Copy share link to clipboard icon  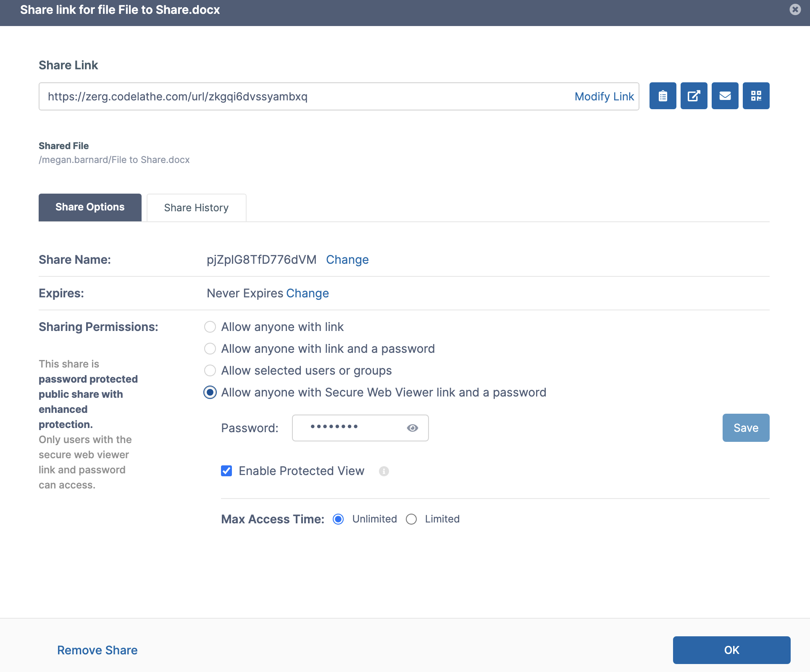663,96
